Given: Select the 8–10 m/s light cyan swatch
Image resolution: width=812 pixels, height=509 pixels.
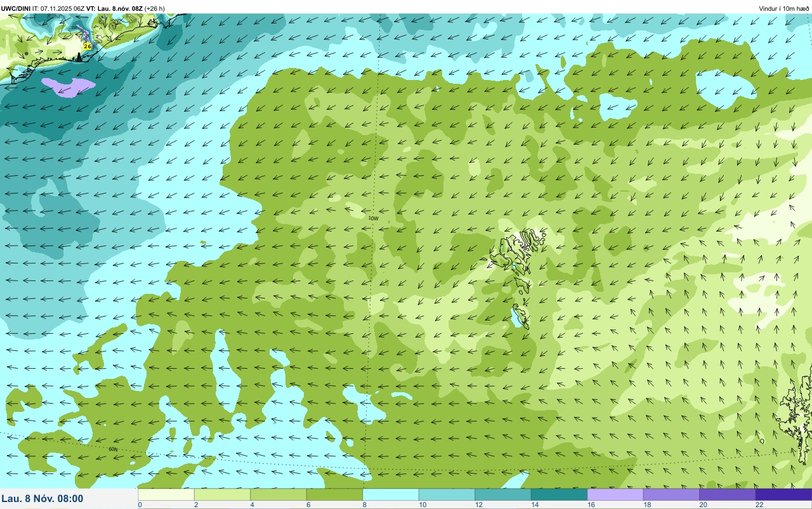Looking at the screenshot, I should click(x=391, y=494).
